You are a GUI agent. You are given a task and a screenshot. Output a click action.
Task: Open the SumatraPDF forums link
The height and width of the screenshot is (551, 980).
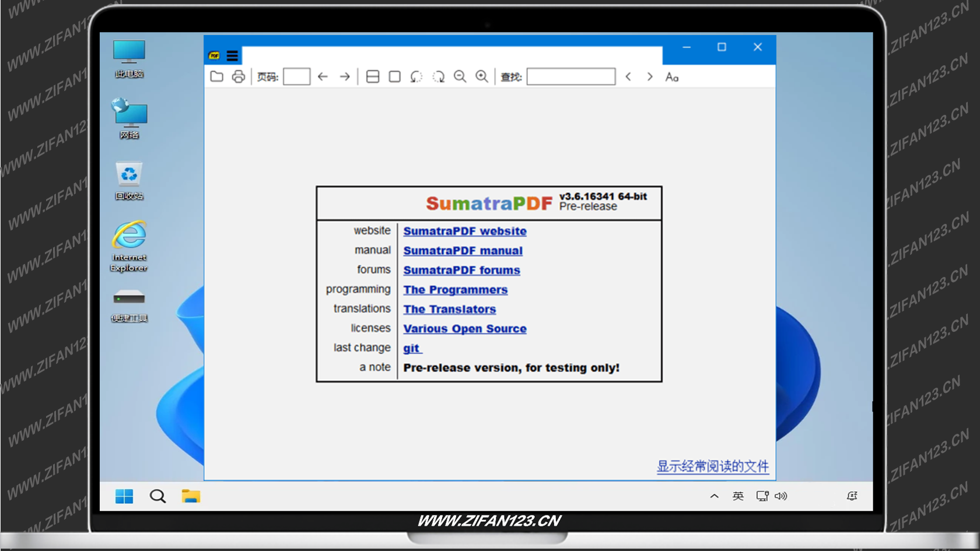pyautogui.click(x=461, y=271)
